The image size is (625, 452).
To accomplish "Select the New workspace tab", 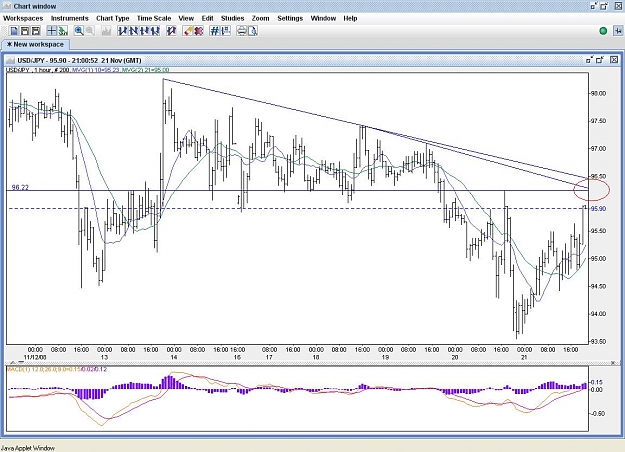I will pos(35,44).
